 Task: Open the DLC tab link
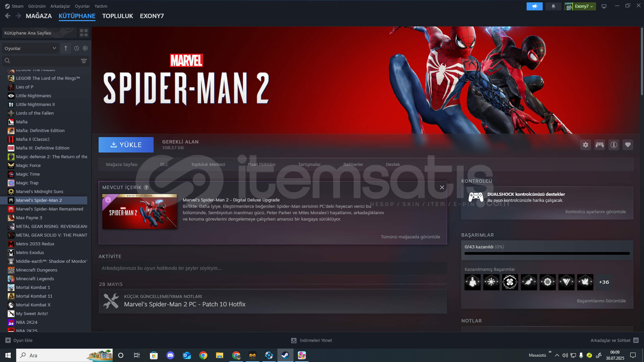coord(164,164)
